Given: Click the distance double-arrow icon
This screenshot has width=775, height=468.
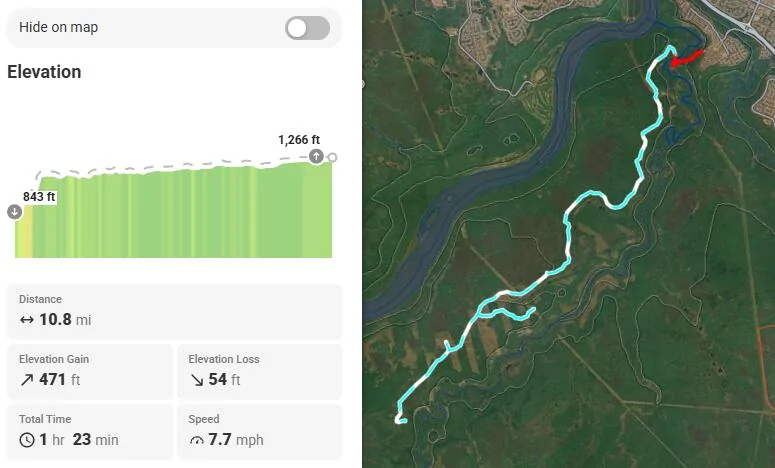Looking at the screenshot, I should click(27, 320).
